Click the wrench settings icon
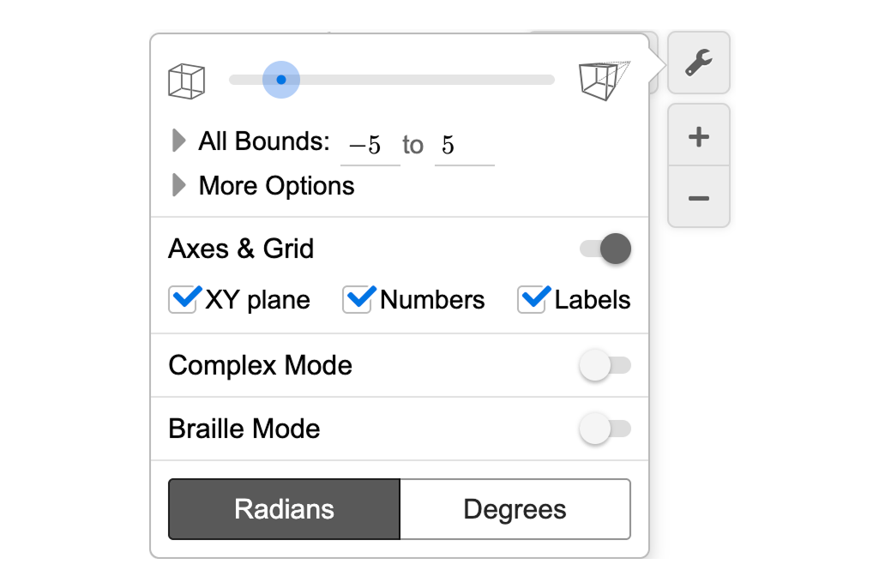The width and height of the screenshot is (885, 588). [698, 62]
